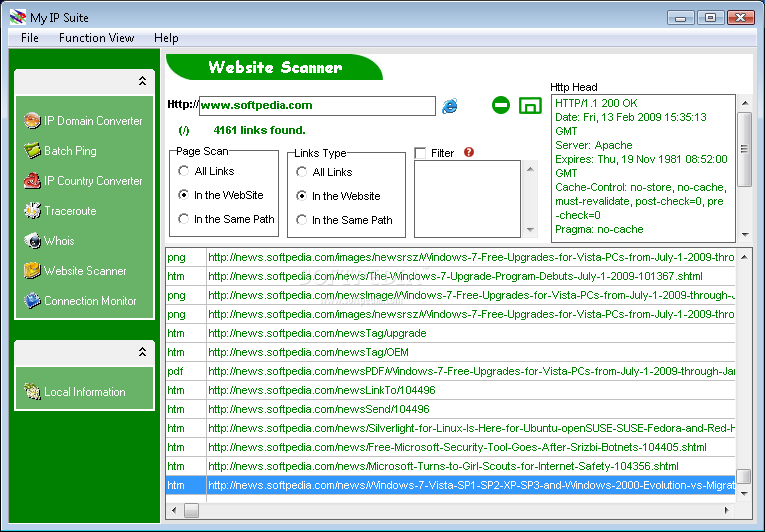Image resolution: width=765 pixels, height=532 pixels.
Task: Click the horizontal scrollbar thumb
Action: click(191, 511)
